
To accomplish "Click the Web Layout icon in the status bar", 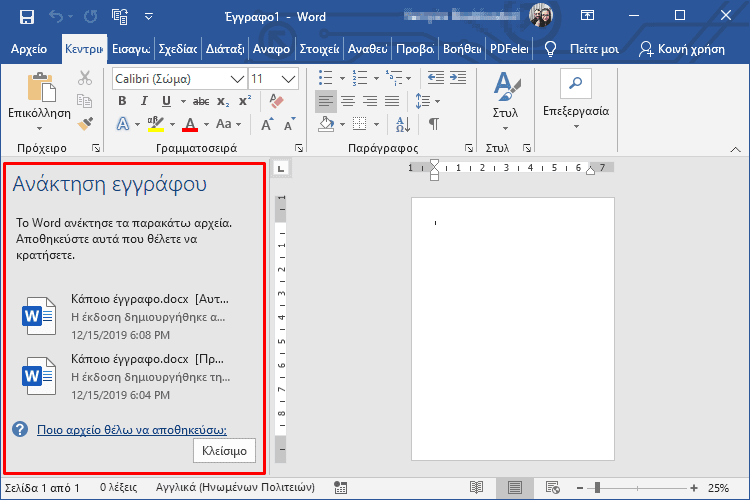I will (x=552, y=488).
